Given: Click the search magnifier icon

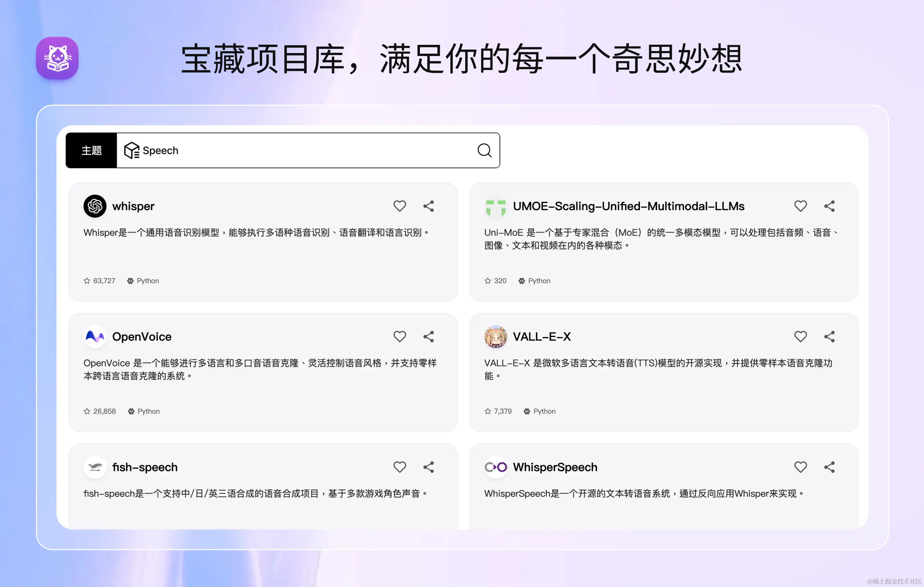Looking at the screenshot, I should click(484, 151).
